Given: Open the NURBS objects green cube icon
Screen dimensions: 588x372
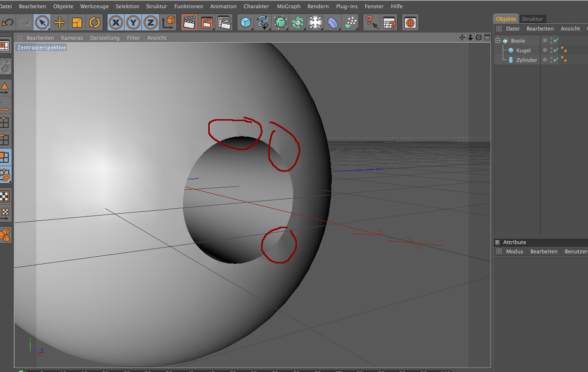Looking at the screenshot, I should tap(281, 22).
